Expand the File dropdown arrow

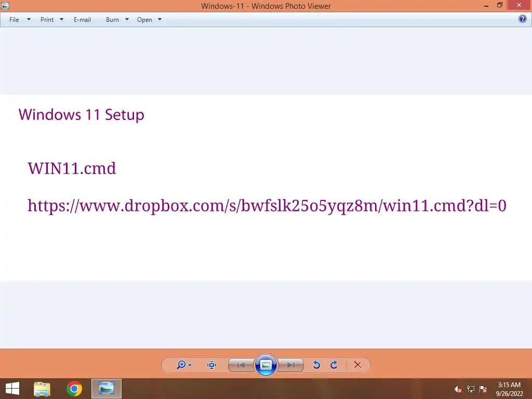[29, 19]
